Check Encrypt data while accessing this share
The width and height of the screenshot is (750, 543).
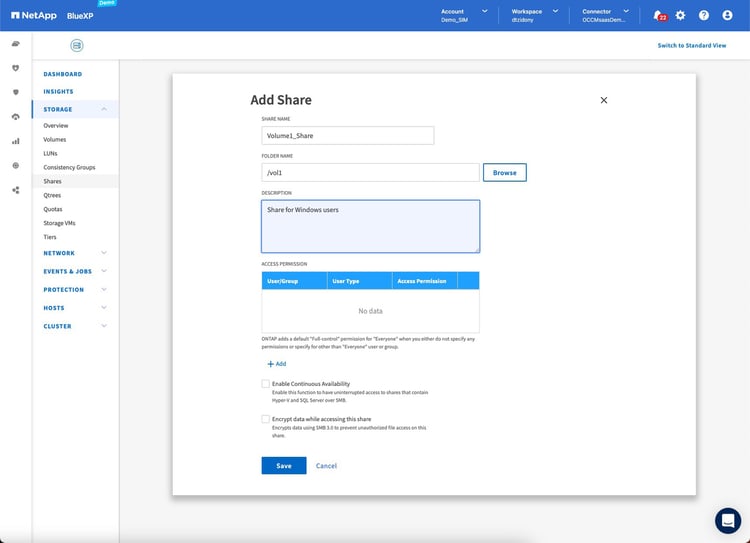point(265,419)
